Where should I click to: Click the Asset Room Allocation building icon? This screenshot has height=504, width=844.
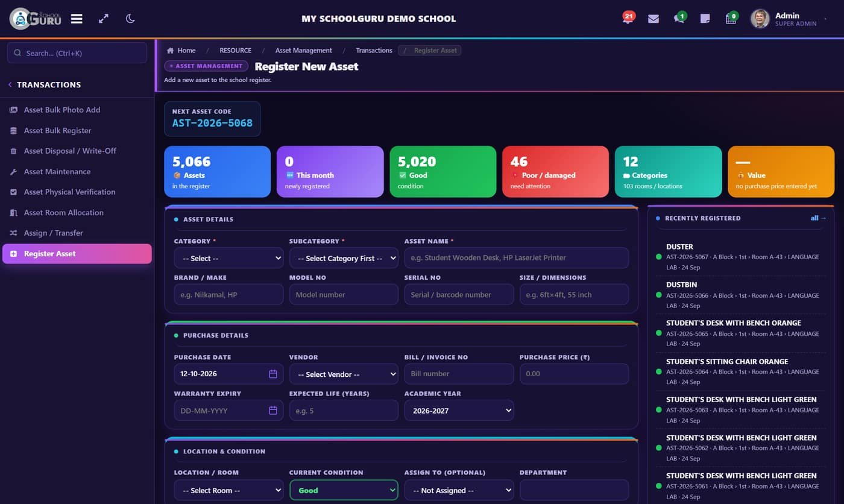tap(13, 212)
